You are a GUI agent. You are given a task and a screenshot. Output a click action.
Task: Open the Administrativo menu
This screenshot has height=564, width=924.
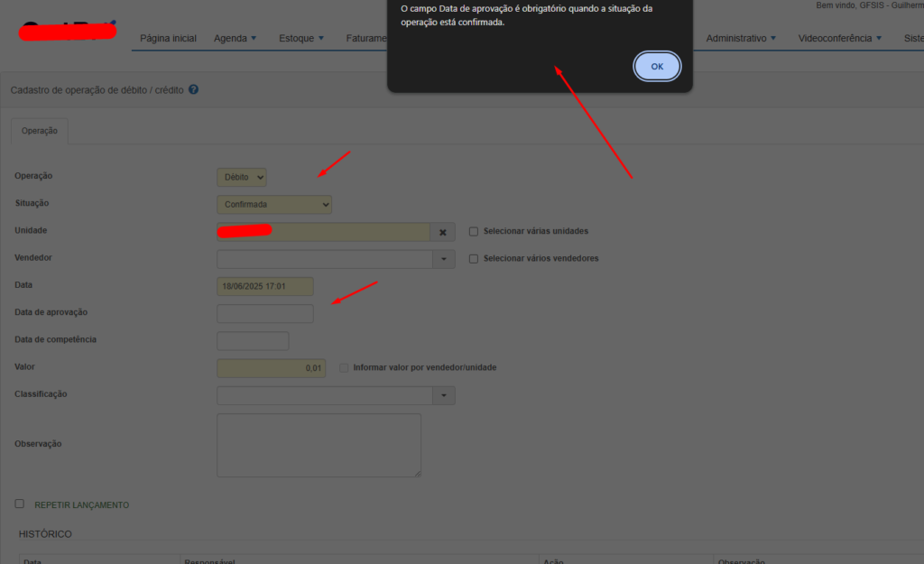741,39
